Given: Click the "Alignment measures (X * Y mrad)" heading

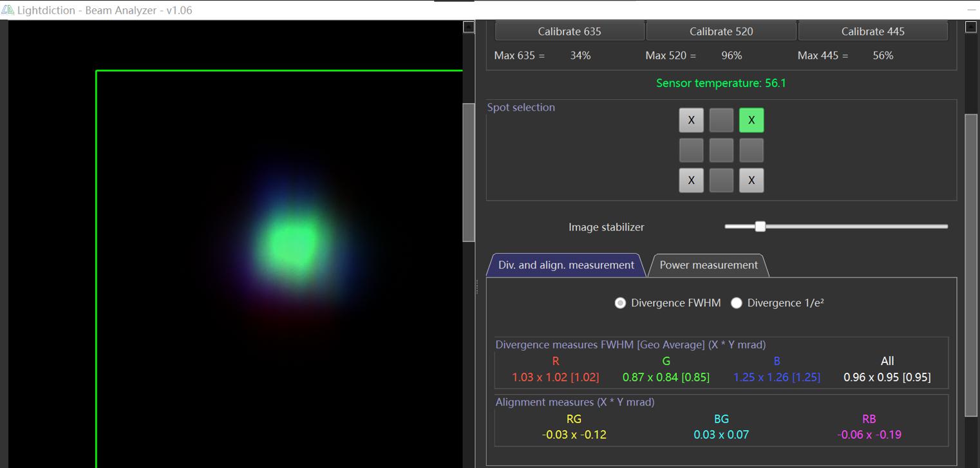Looking at the screenshot, I should coord(575,402).
